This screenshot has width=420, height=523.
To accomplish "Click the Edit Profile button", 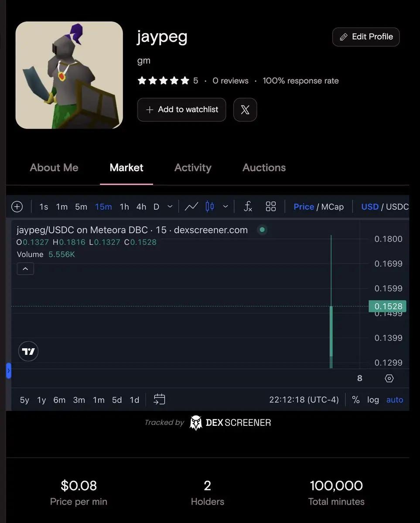I will (366, 37).
